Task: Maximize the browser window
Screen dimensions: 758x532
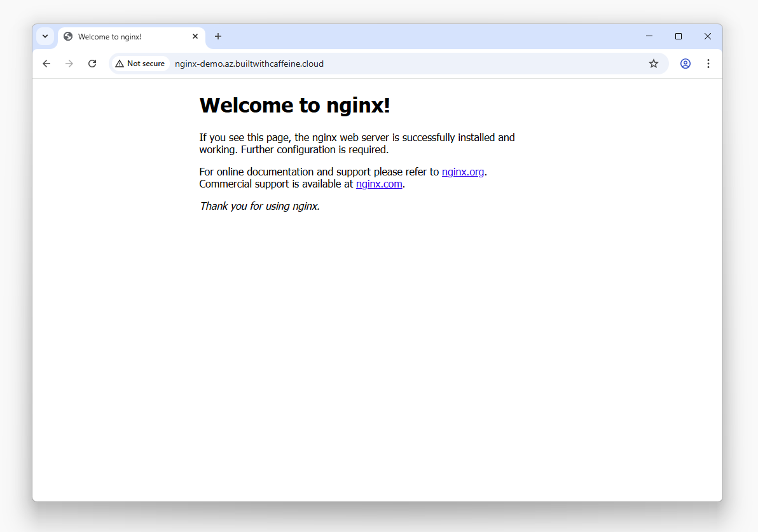Action: click(679, 36)
